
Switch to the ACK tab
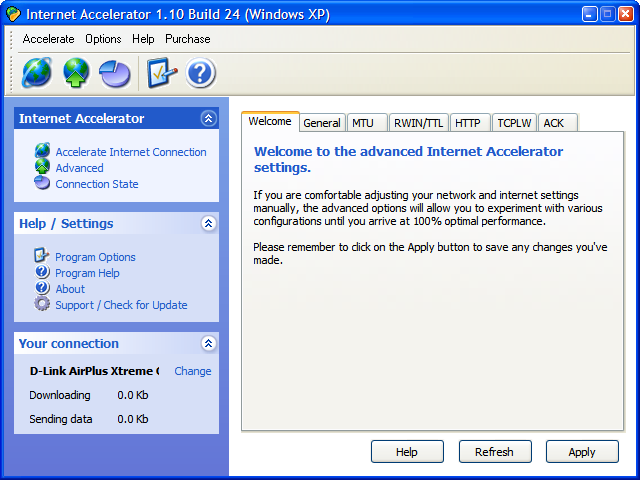point(558,123)
